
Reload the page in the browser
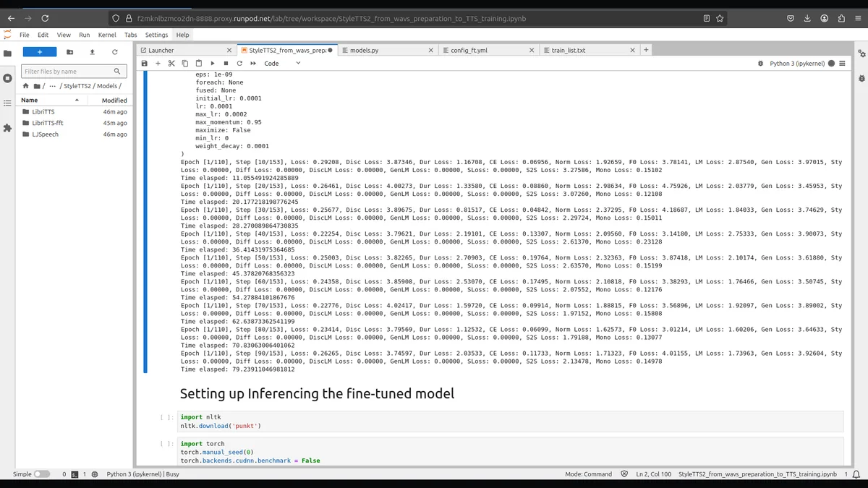coord(46,18)
